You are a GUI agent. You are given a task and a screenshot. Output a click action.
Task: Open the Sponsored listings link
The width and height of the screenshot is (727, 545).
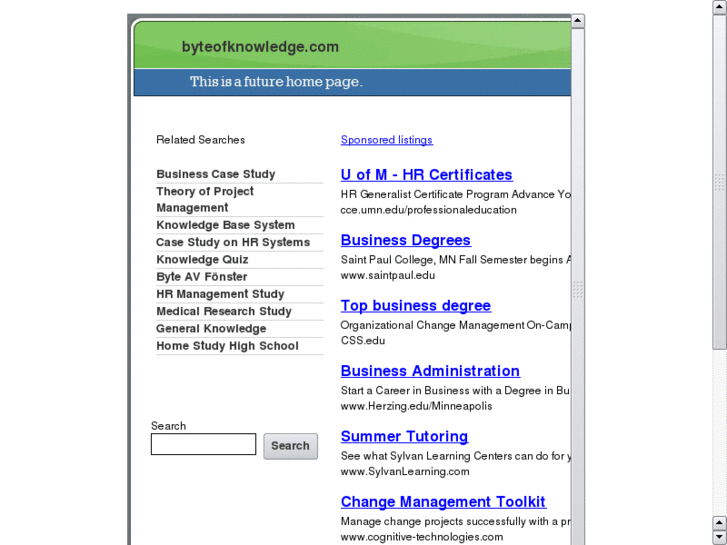tap(387, 140)
